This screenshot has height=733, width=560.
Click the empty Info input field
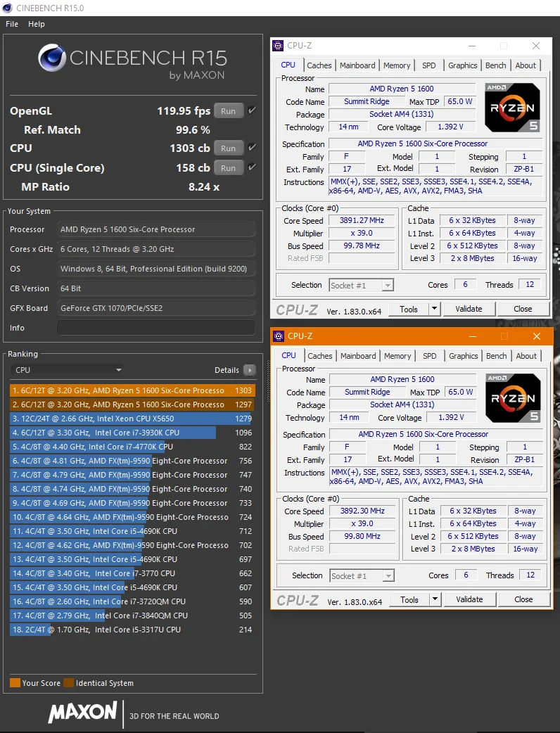(156, 328)
